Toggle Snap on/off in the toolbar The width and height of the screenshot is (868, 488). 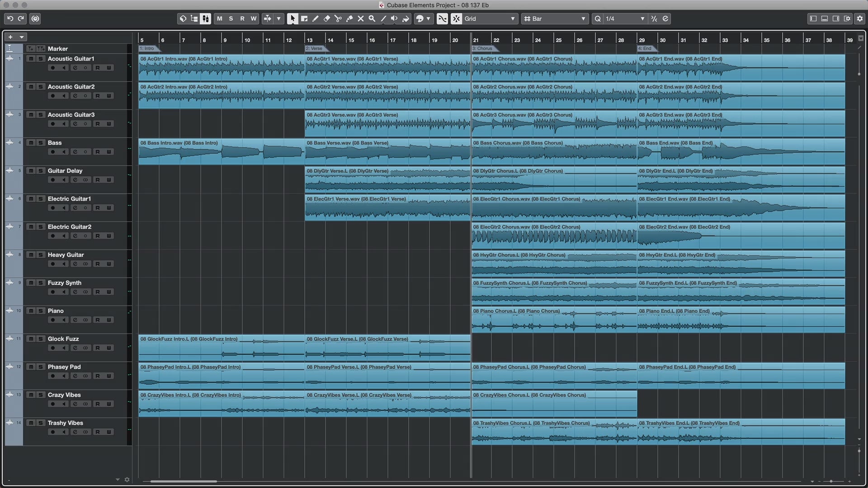click(x=456, y=19)
